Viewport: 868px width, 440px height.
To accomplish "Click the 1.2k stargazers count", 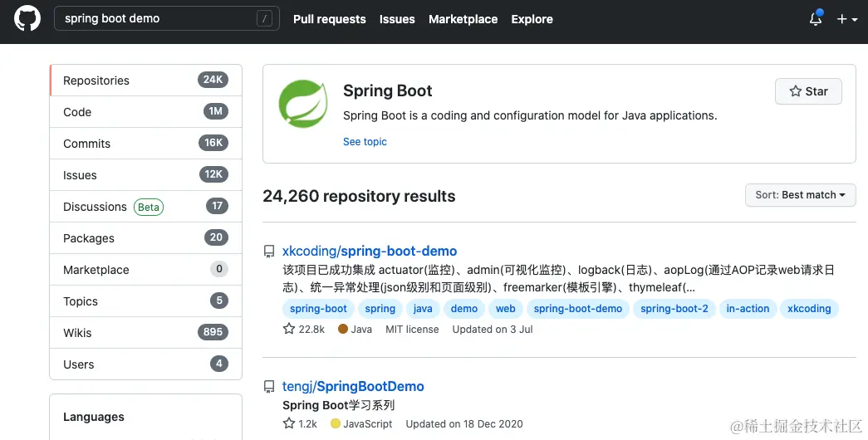I will click(308, 424).
